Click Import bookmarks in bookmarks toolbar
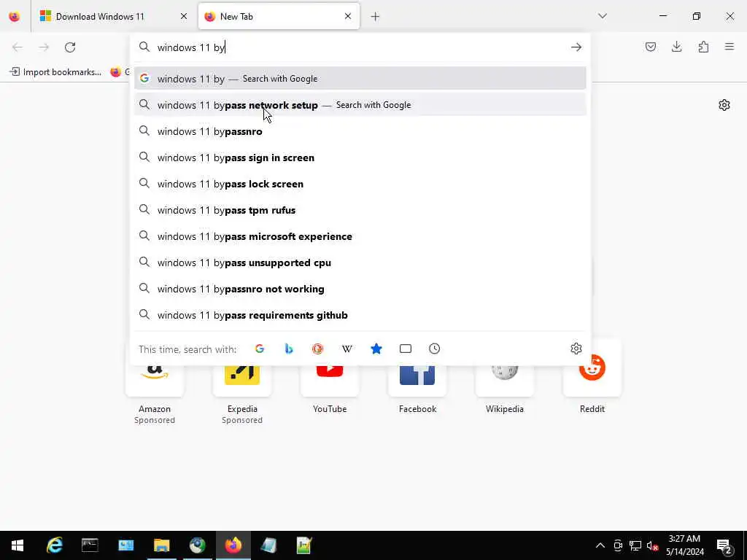The height and width of the screenshot is (560, 747). coord(55,72)
